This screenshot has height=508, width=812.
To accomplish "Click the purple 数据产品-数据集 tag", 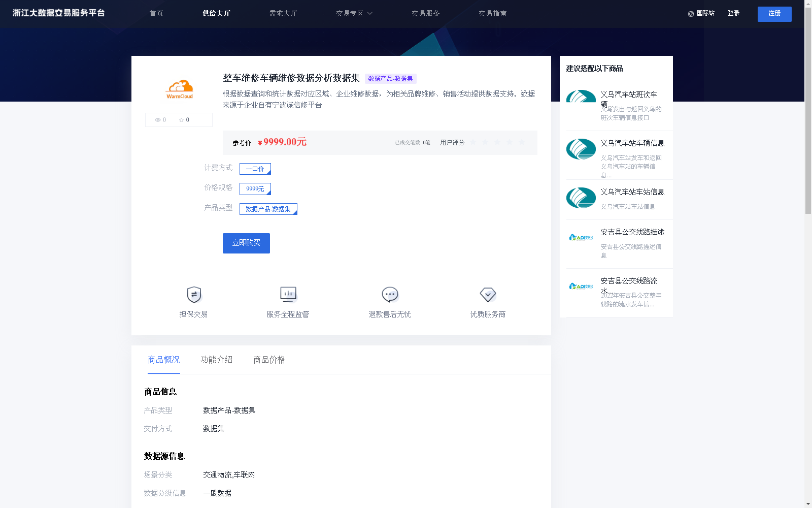I will point(390,79).
